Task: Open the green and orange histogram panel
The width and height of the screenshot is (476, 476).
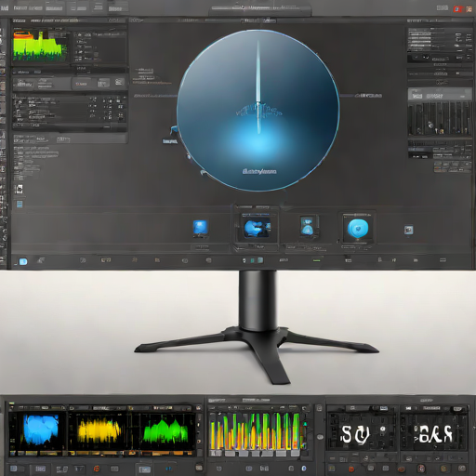Action: tap(40, 46)
